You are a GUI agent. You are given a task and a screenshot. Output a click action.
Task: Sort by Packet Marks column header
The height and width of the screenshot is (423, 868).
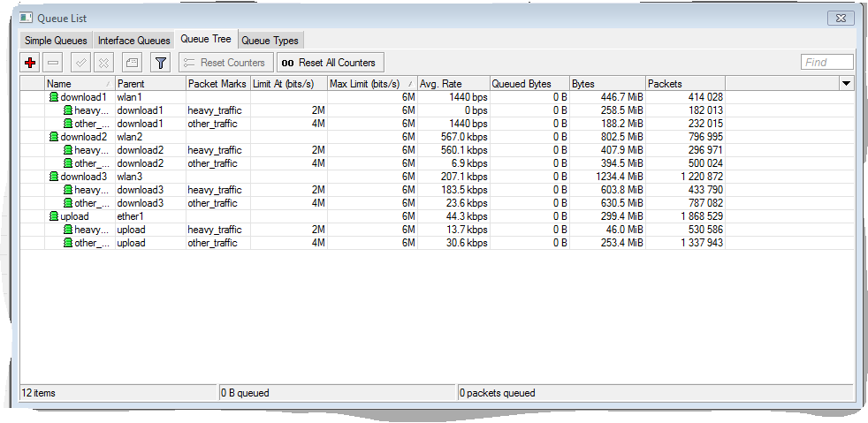218,84
